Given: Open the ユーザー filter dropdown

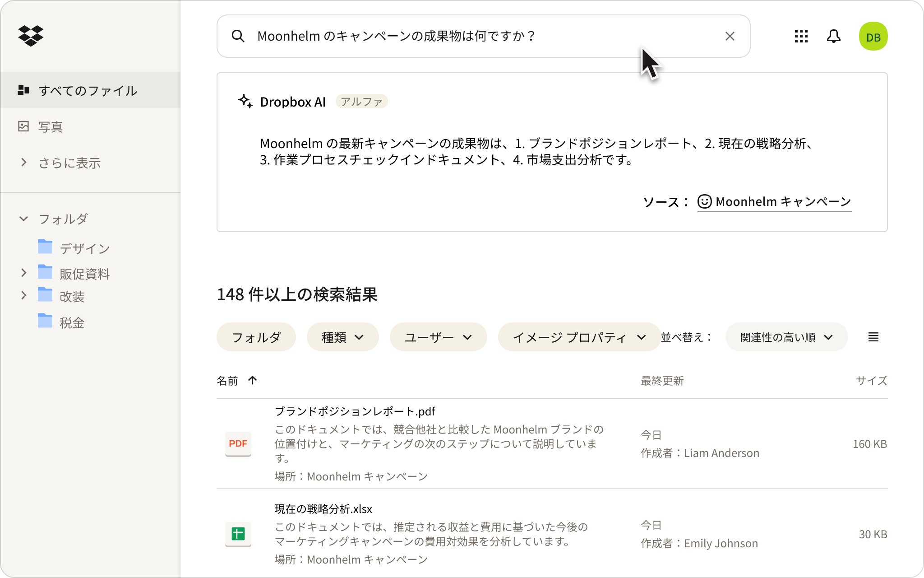Looking at the screenshot, I should [x=438, y=337].
